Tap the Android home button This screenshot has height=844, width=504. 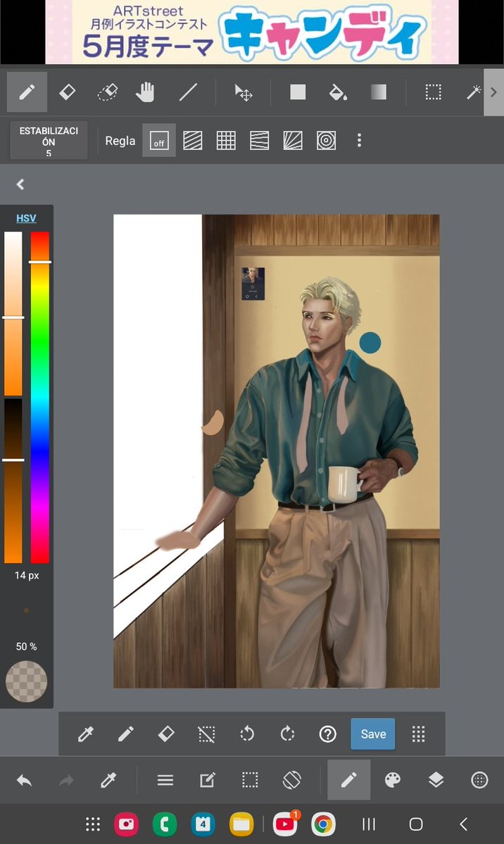(x=416, y=824)
